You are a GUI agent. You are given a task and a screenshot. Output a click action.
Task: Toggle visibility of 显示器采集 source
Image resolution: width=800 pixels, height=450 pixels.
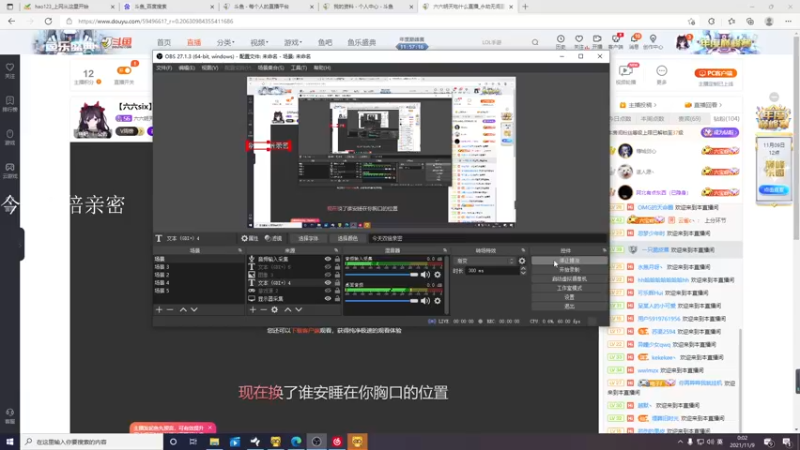328,298
